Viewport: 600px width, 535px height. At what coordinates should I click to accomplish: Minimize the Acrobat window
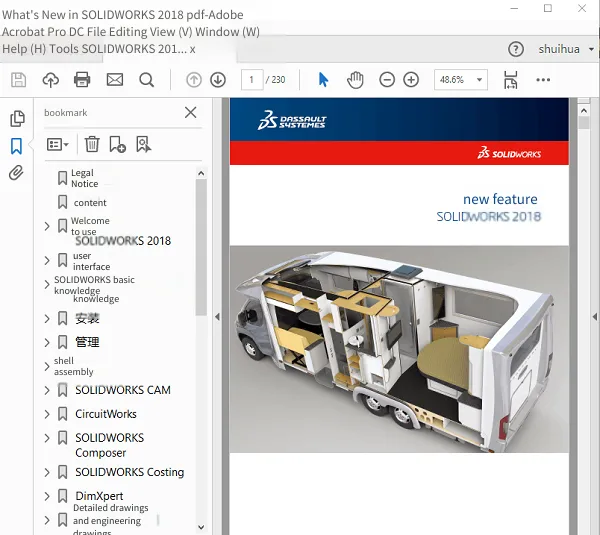(514, 8)
